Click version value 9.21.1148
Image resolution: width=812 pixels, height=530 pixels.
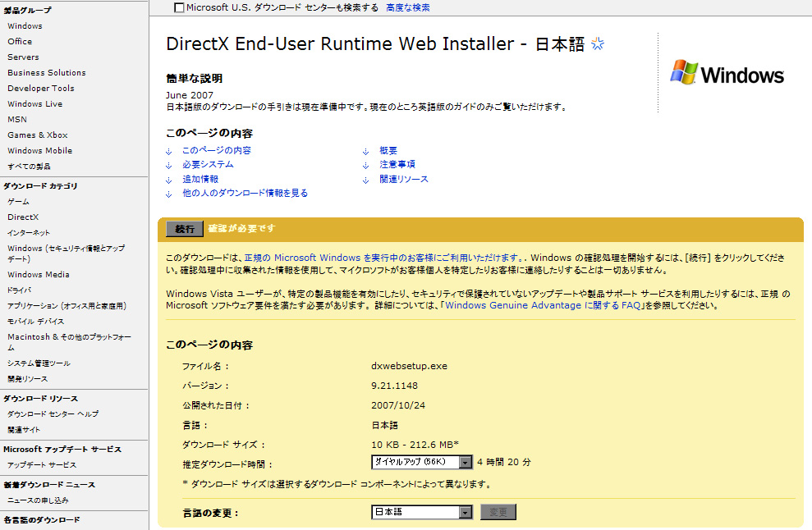(395, 386)
